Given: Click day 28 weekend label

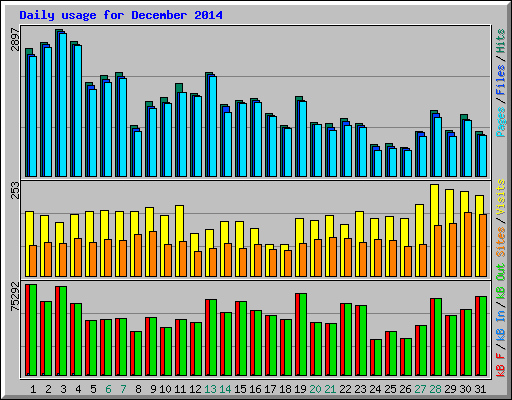Looking at the screenshot, I should (435, 389).
